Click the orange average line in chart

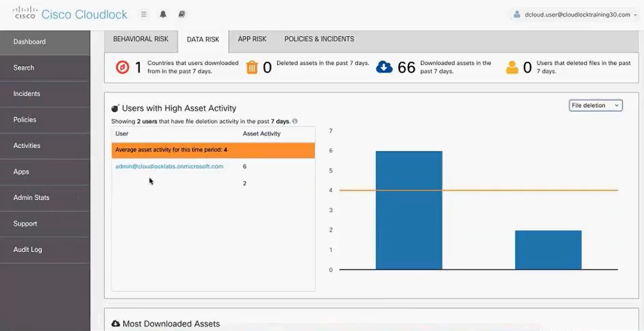[479, 190]
